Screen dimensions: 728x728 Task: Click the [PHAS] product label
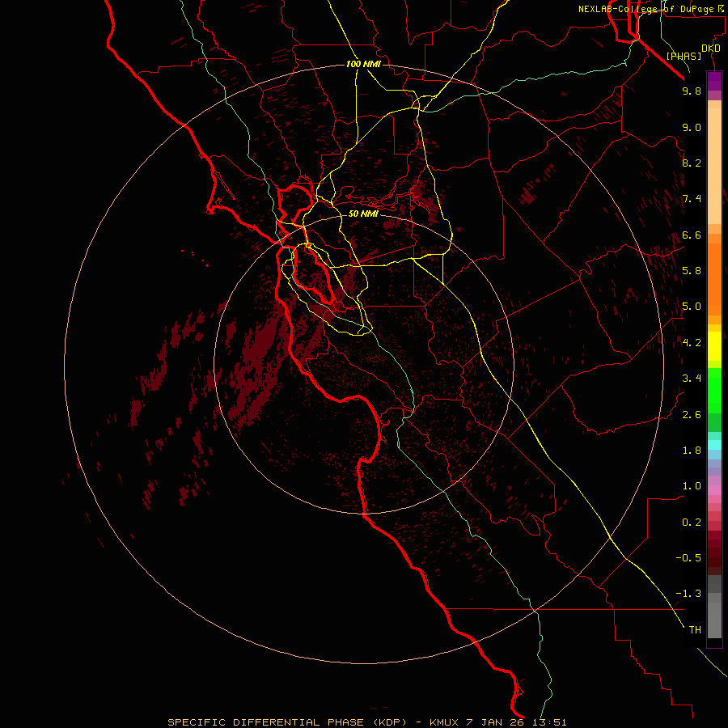[x=684, y=56]
